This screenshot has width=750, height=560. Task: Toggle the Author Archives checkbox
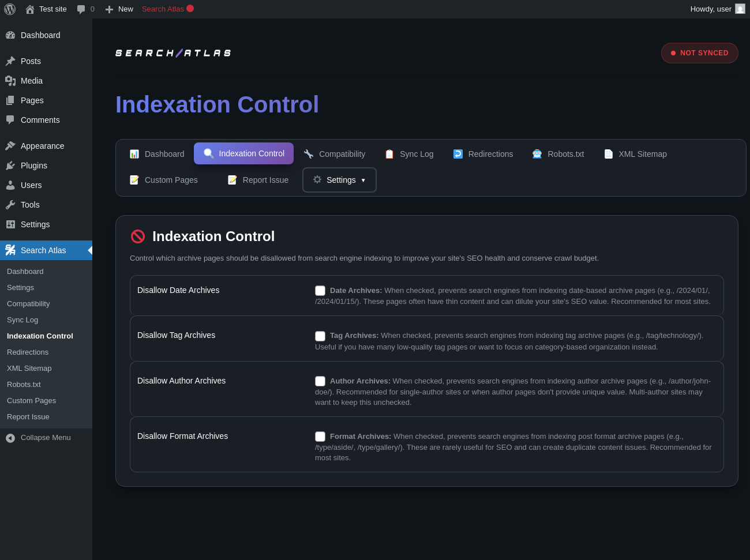[x=320, y=381]
